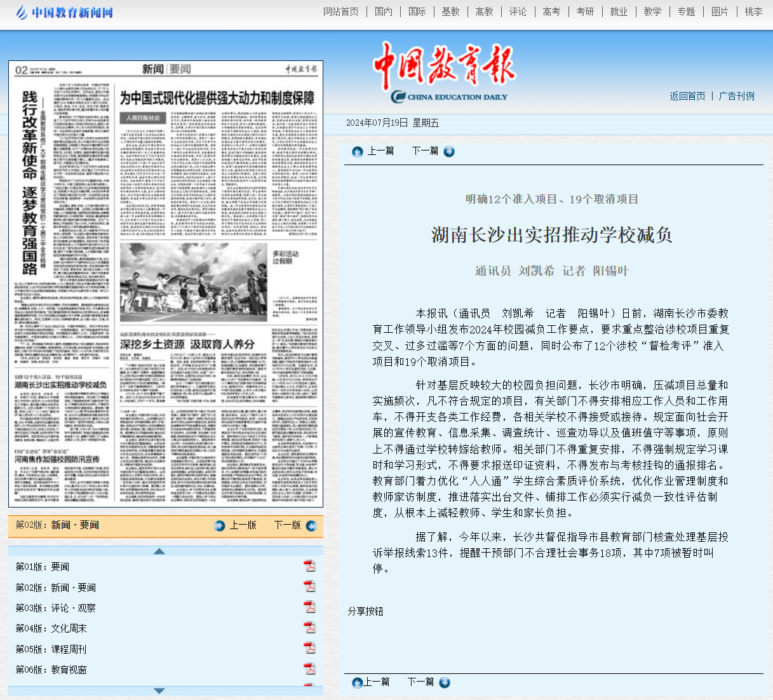
Task: Click the arrow icon after bottom 下一篇
Action: pos(445,682)
